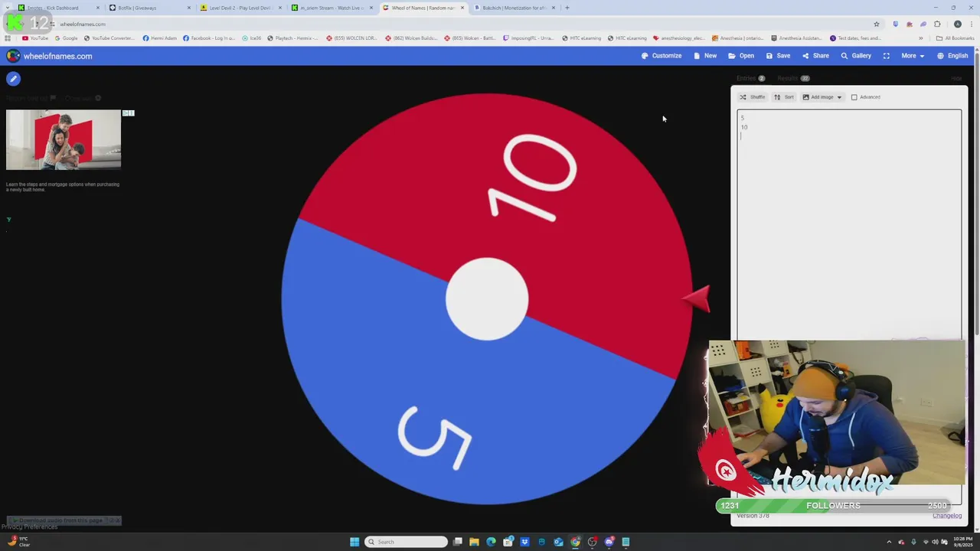Expand the Add image dropdown arrow
Image resolution: width=980 pixels, height=551 pixels.
pos(839,97)
